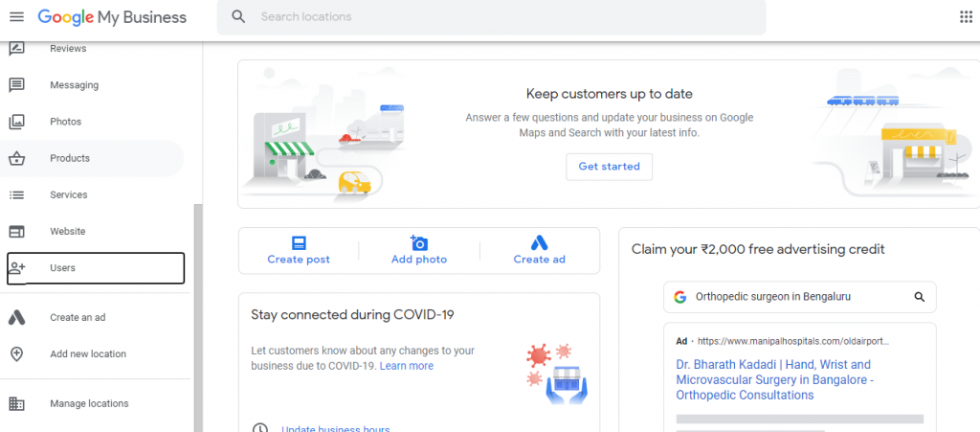Open the Update business hours link

pyautogui.click(x=336, y=429)
